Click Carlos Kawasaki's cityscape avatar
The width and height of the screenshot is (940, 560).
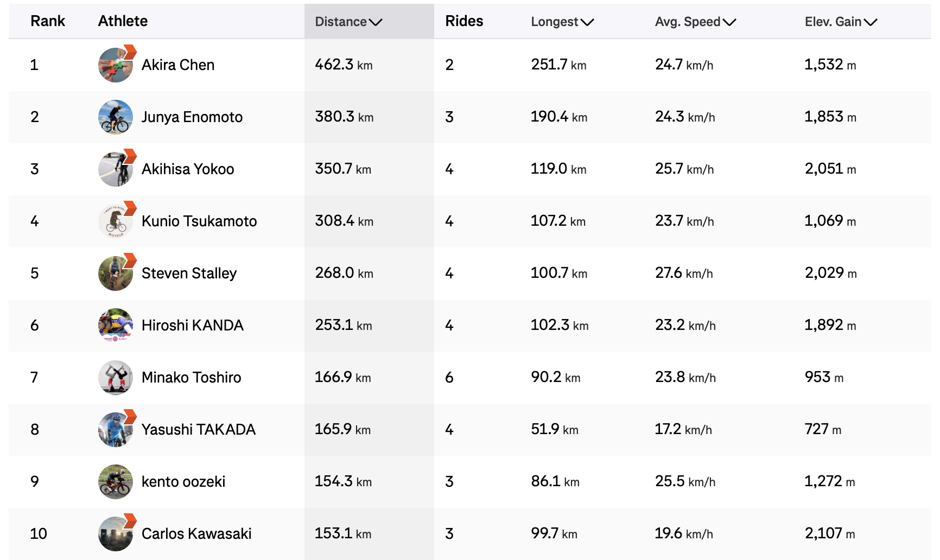click(x=115, y=533)
